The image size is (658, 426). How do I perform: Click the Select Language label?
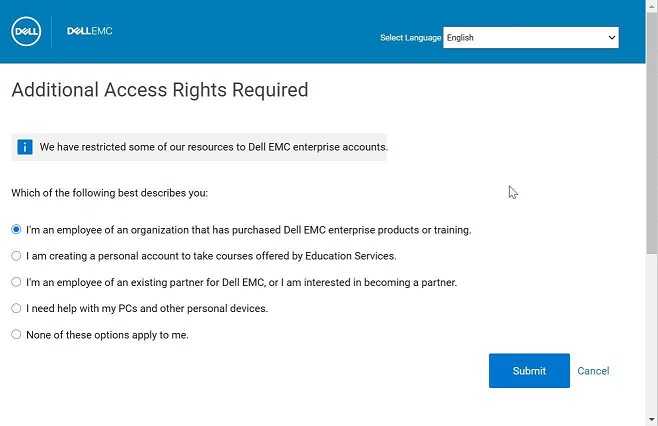pos(410,38)
